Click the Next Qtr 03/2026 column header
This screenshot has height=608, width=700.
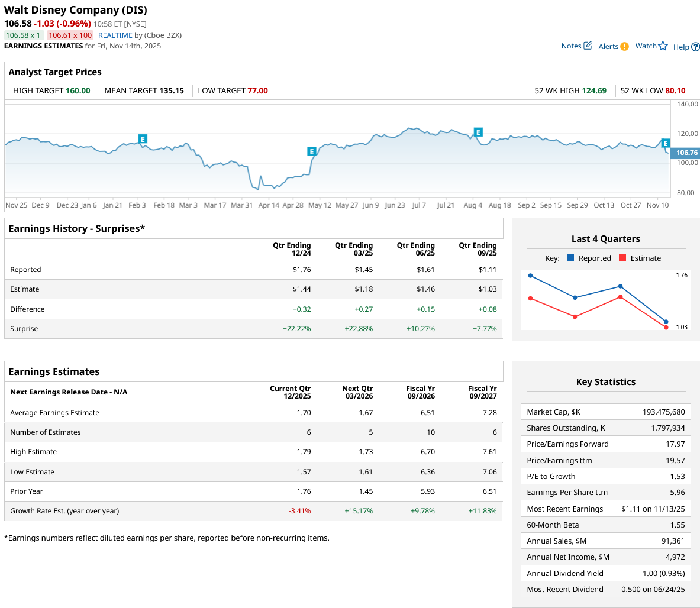357,392
